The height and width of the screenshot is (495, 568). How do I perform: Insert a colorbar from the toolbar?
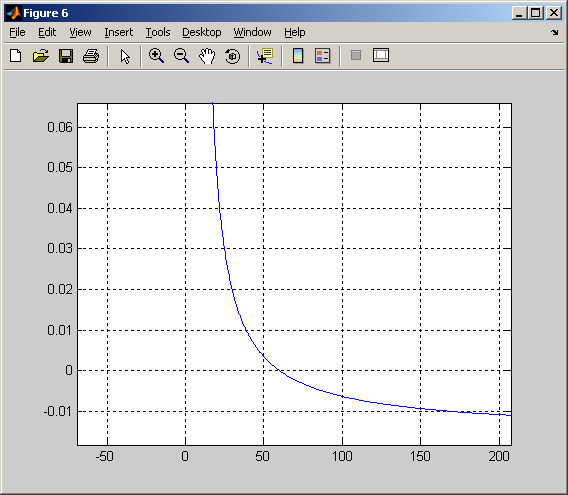(x=298, y=56)
